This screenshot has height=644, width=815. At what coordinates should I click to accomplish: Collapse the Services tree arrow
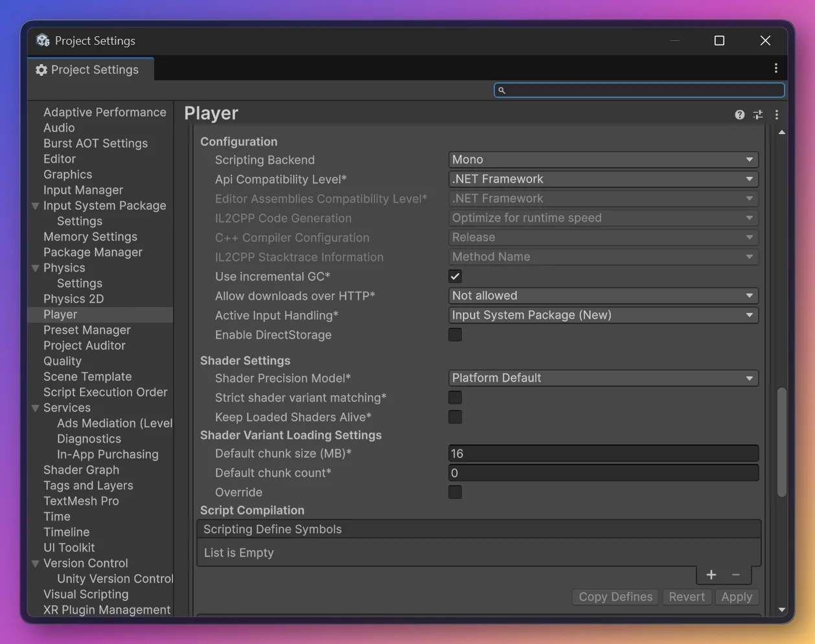tap(36, 408)
